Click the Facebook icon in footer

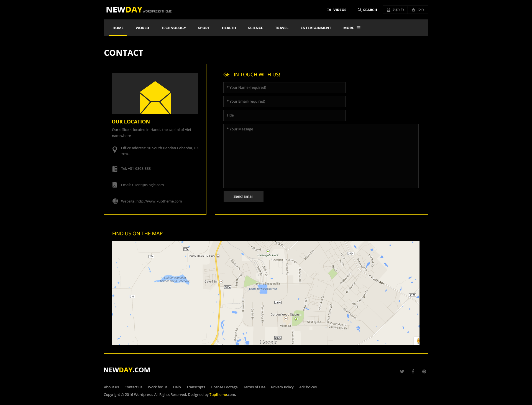coord(413,371)
